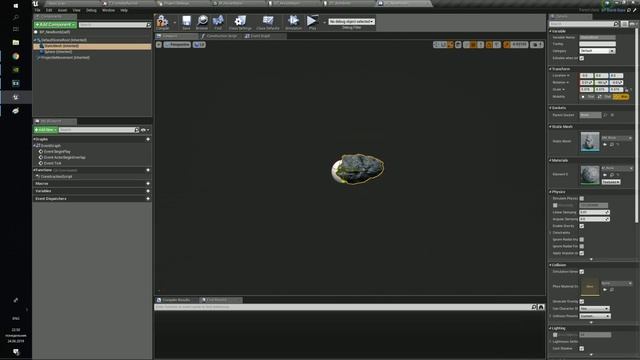Open the Static Mesh asset dropdown
640x360 pixels.
coord(617,138)
